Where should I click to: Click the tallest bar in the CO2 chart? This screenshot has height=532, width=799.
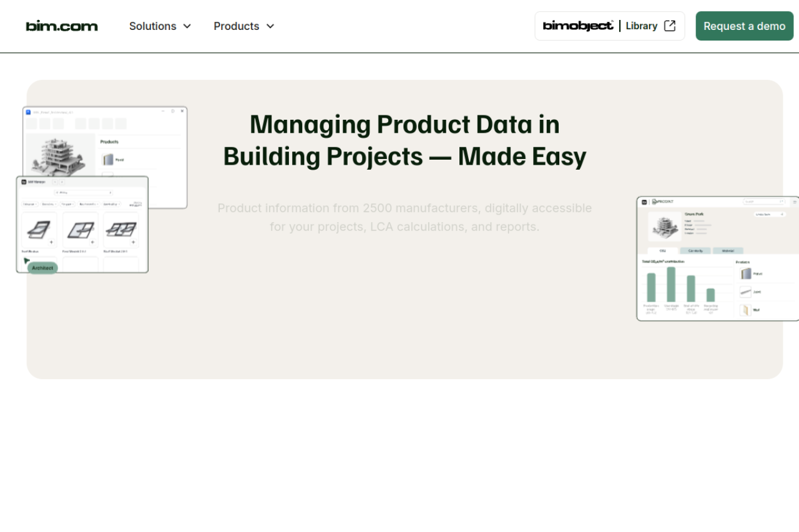(x=671, y=284)
